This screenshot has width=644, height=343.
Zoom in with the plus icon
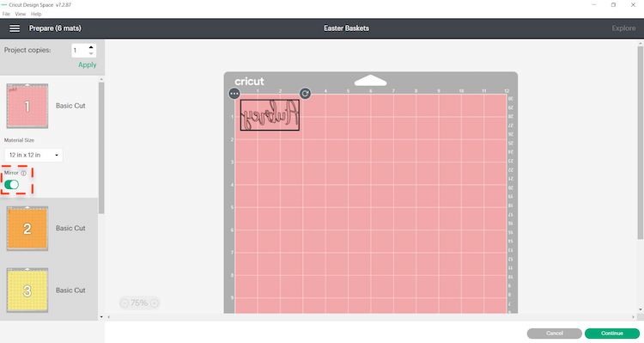pos(154,303)
